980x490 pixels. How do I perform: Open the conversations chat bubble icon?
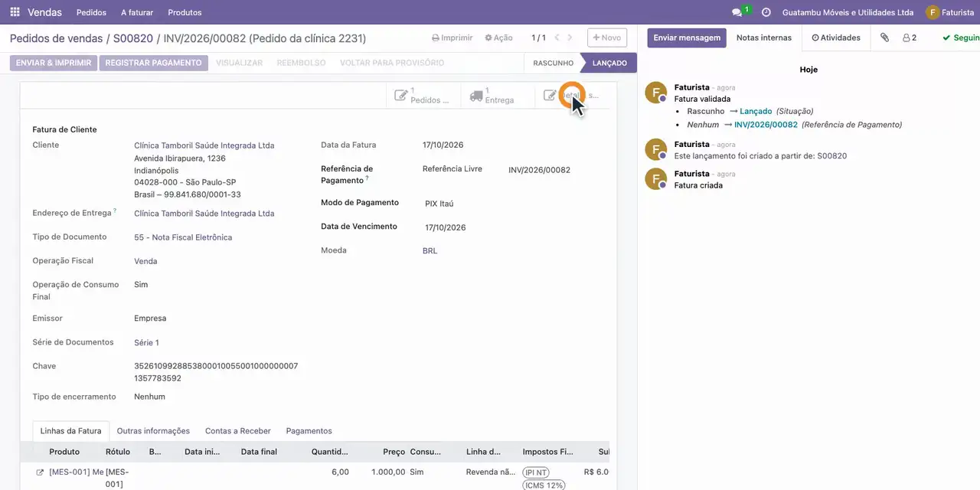point(737,12)
